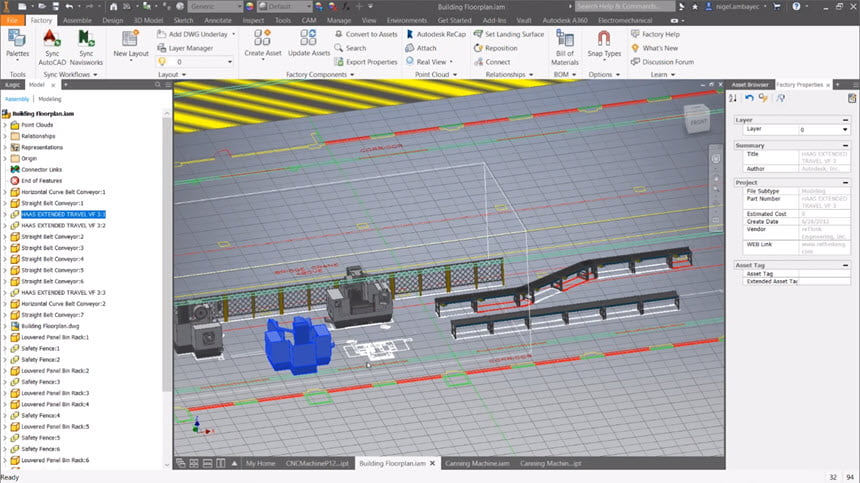Open the Design ribbon tab
This screenshot has height=483, width=860.
pyautogui.click(x=112, y=20)
